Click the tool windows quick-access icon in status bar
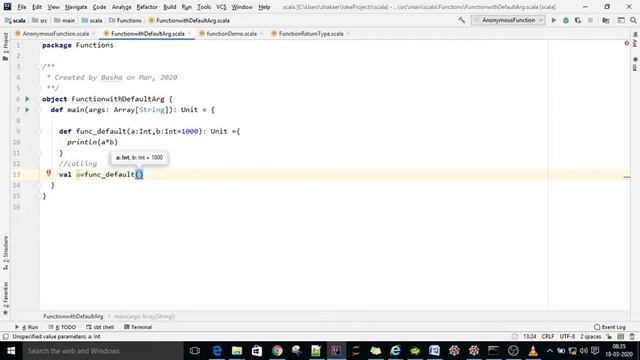 5,337
